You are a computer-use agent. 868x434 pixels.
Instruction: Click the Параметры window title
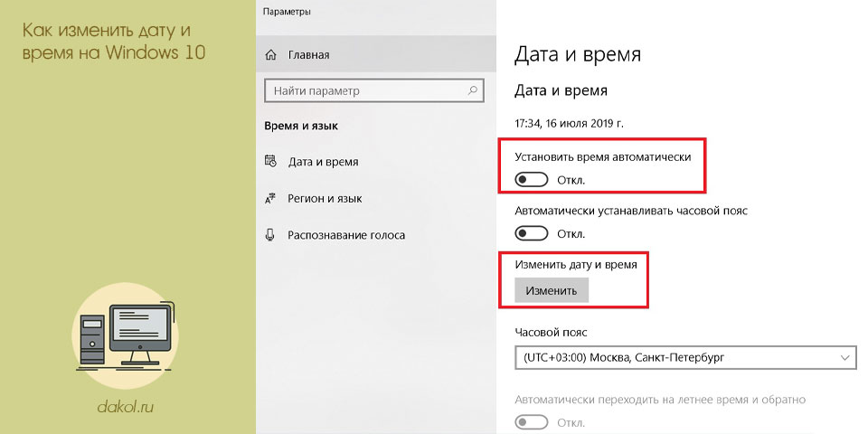point(287,11)
